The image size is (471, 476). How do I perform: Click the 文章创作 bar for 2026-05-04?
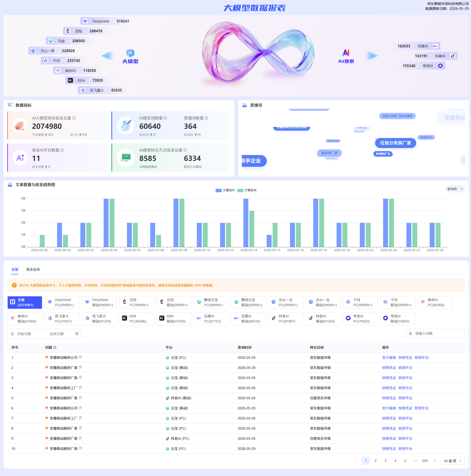106,223
